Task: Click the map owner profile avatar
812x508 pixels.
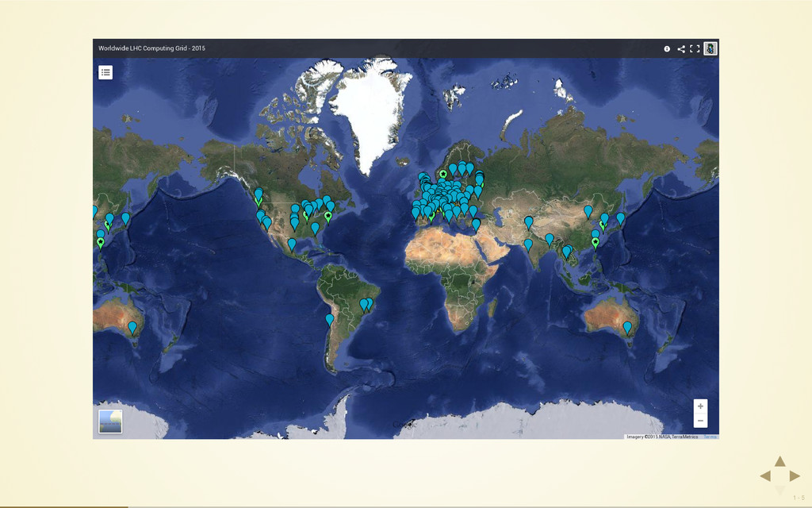Action: pyautogui.click(x=710, y=48)
